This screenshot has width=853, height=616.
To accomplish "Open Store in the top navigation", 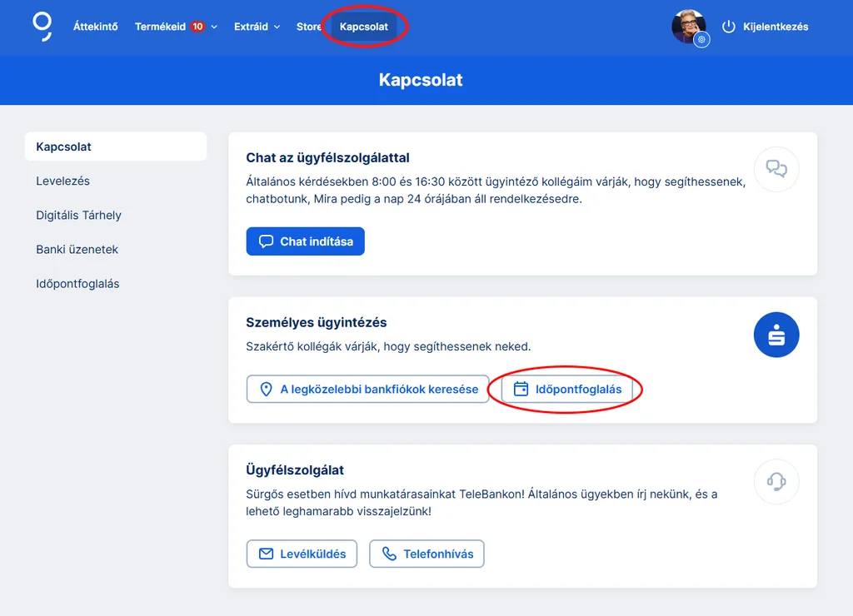I will point(308,27).
